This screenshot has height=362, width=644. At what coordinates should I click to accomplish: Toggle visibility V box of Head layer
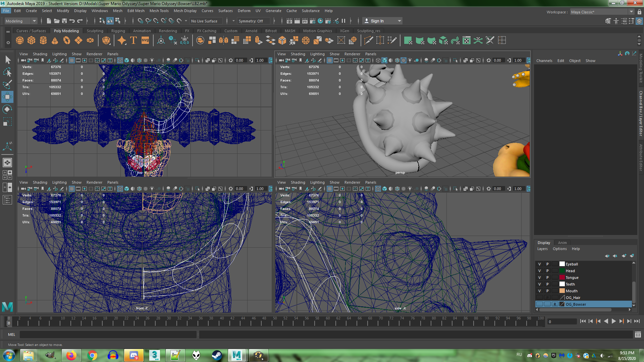[x=539, y=271]
